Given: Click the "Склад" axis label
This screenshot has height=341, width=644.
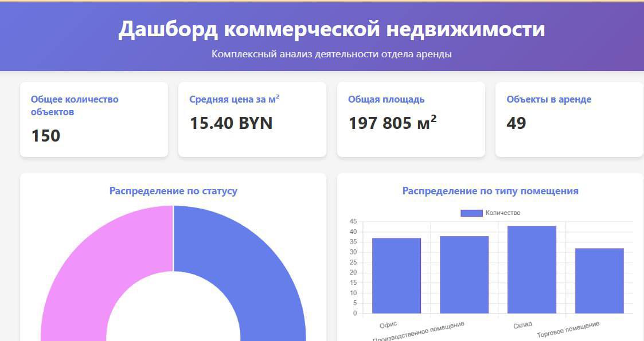Looking at the screenshot, I should tap(523, 325).
